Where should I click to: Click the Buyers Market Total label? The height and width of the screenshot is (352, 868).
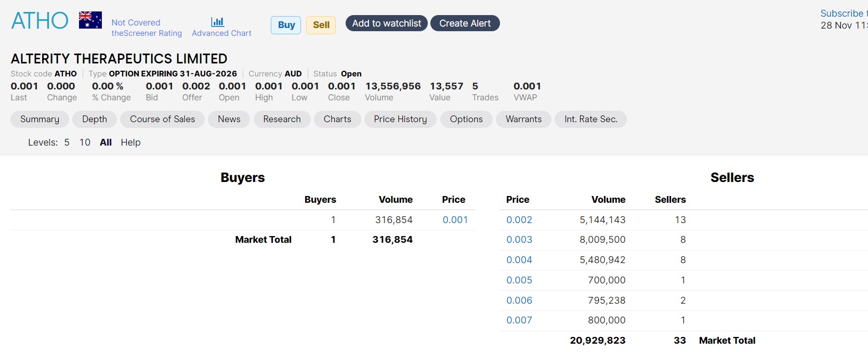263,240
